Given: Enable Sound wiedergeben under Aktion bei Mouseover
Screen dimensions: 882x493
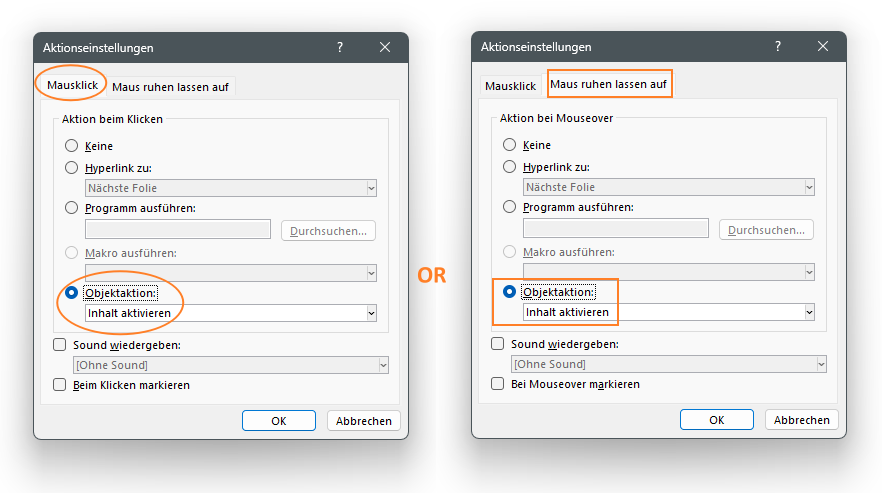Looking at the screenshot, I should click(x=497, y=344).
